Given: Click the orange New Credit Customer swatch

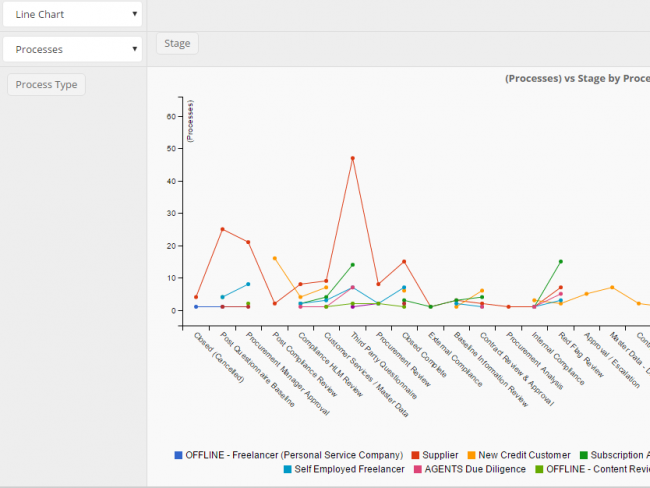Looking at the screenshot, I should tap(471, 455).
